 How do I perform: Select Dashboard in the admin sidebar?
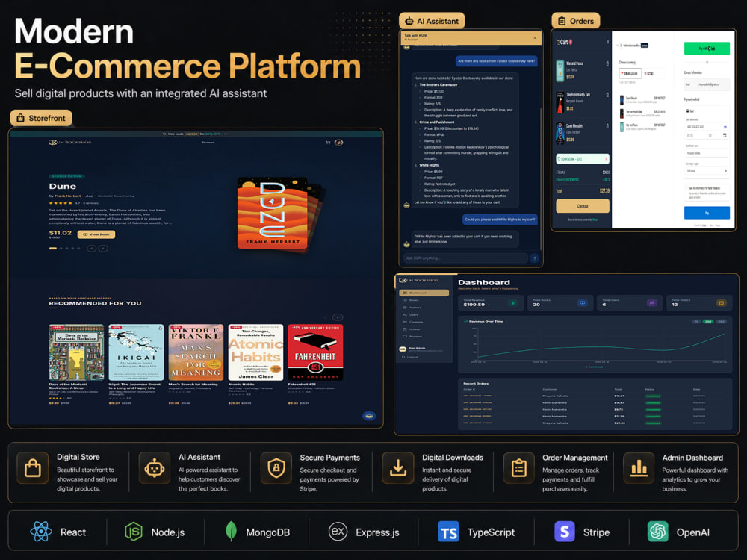click(x=424, y=293)
